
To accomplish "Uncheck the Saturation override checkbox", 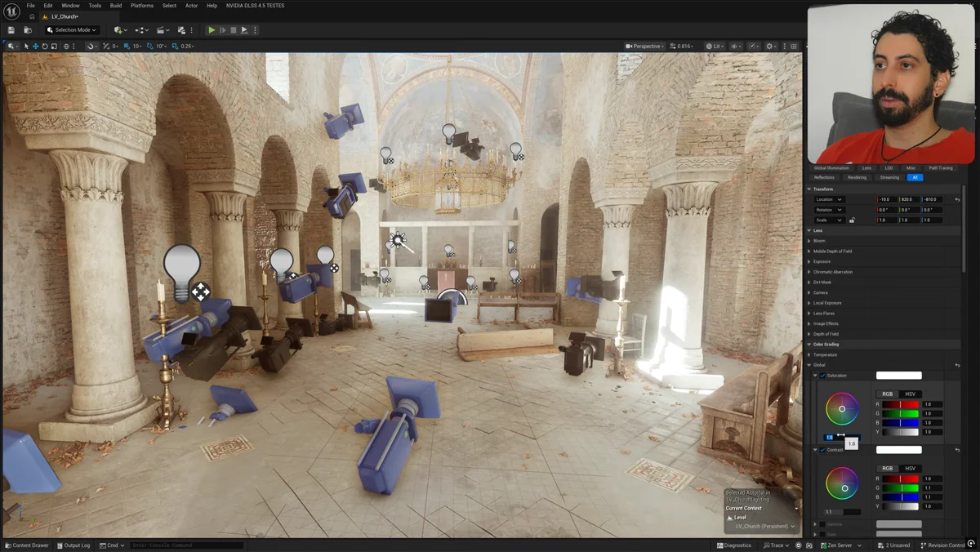I will (x=822, y=376).
